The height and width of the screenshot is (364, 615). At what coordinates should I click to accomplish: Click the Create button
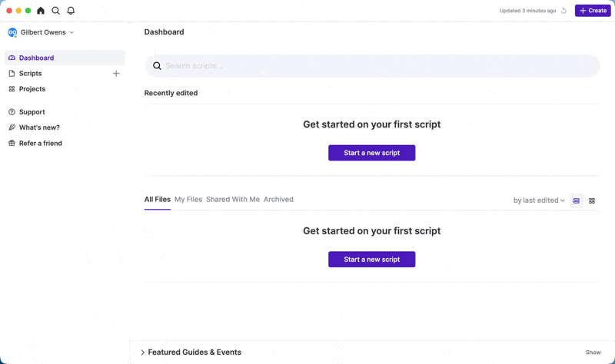click(x=593, y=11)
